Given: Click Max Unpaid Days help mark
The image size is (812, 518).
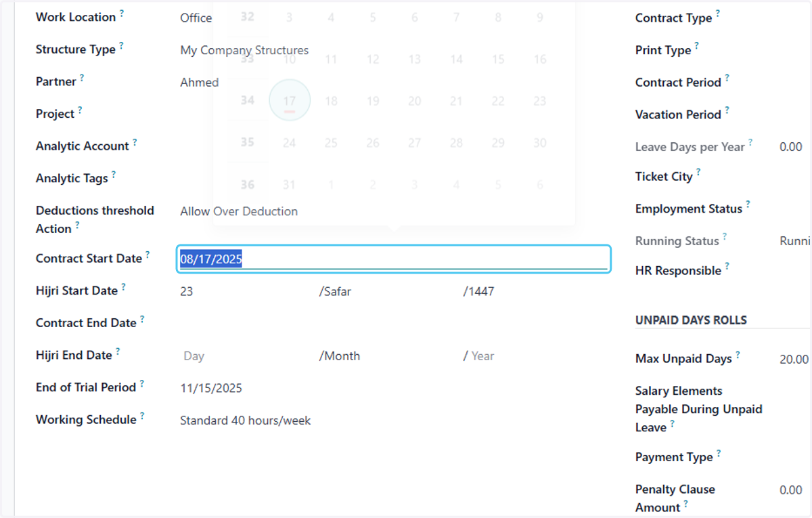Looking at the screenshot, I should pyautogui.click(x=738, y=354).
